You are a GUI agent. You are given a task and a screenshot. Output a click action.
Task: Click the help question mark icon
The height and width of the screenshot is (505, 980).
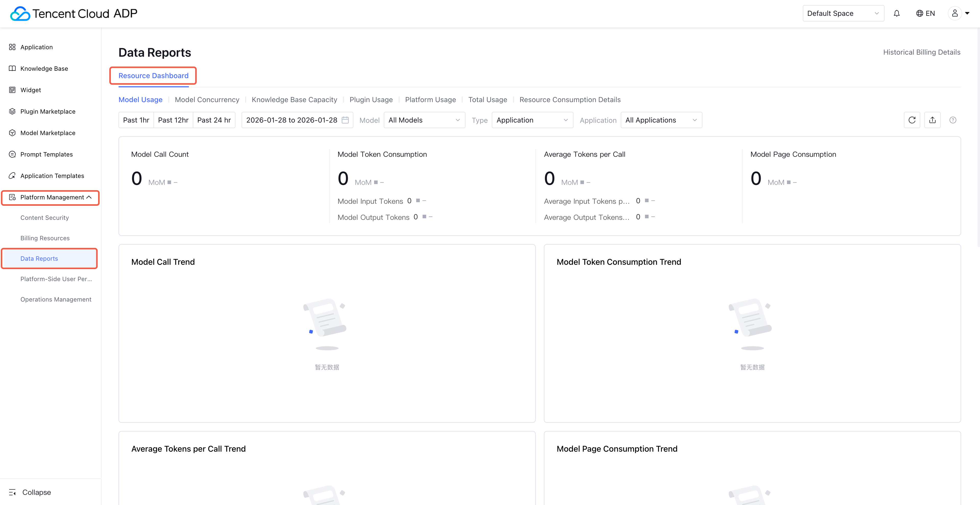[953, 120]
